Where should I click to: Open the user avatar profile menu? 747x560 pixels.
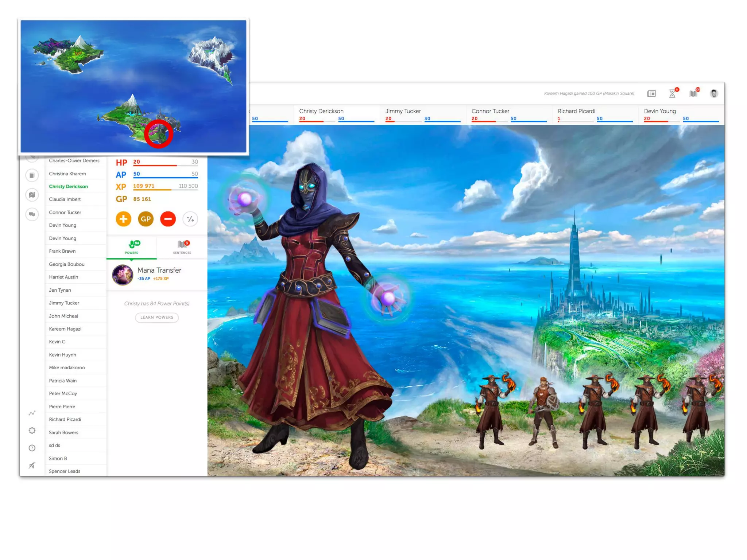point(714,94)
